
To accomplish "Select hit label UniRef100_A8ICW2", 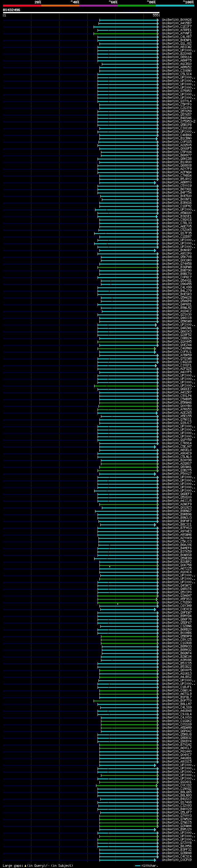I will [x=176, y=47].
